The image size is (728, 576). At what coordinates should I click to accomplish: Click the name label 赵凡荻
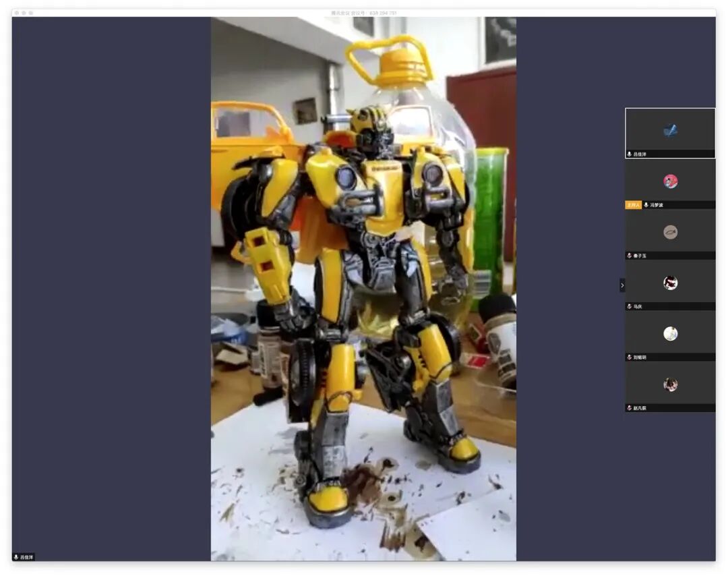(x=640, y=408)
